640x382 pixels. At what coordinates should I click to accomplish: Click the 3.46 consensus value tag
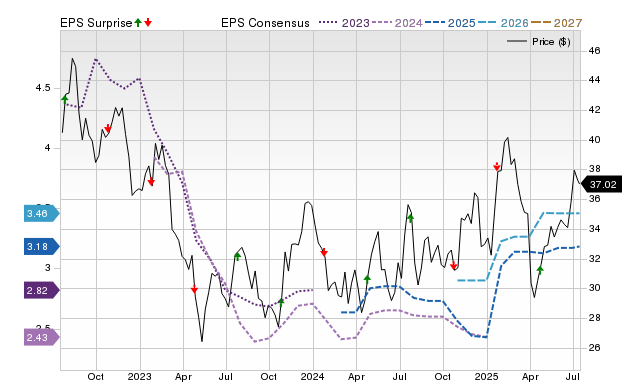42,213
